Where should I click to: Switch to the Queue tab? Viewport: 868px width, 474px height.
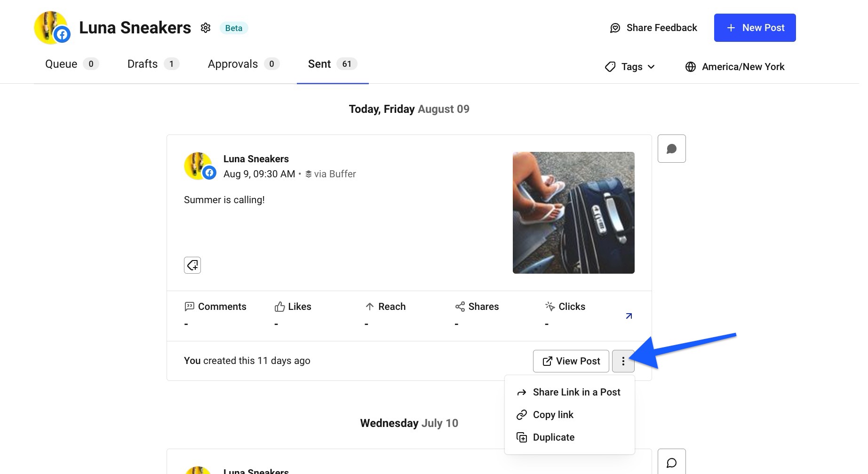click(72, 64)
